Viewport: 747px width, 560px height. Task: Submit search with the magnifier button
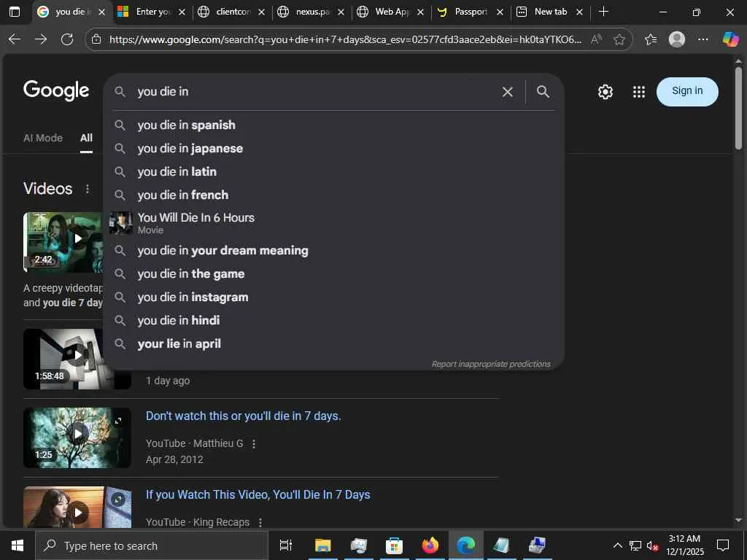(543, 91)
